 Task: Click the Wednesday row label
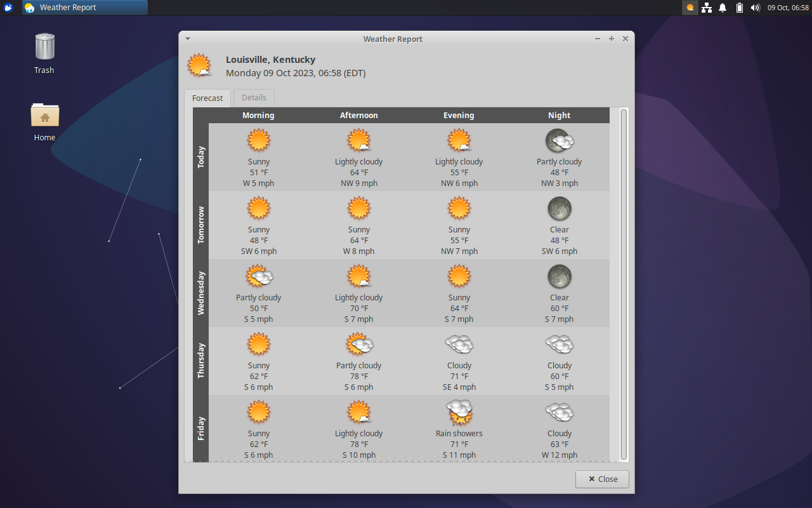point(201,293)
